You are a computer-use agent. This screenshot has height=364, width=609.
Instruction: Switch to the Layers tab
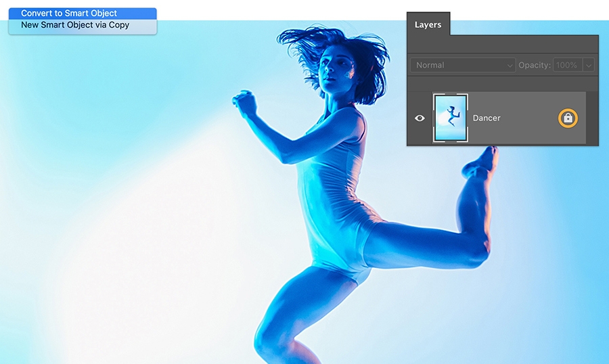pos(428,24)
